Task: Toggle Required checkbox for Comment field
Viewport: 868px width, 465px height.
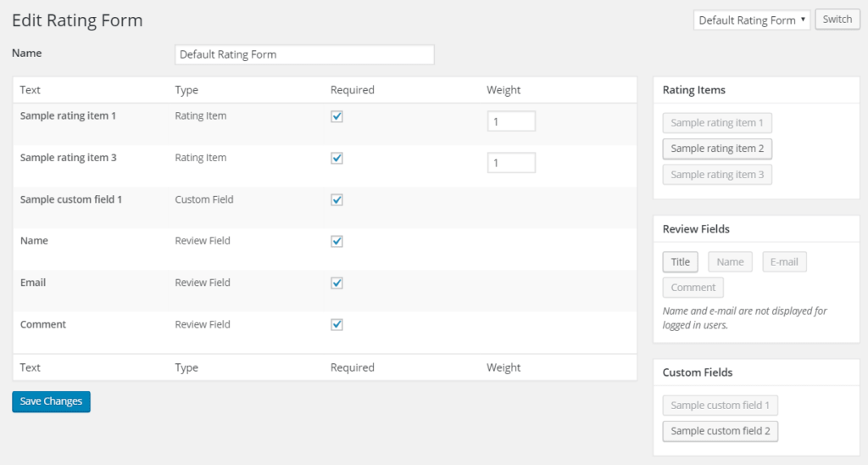Action: pyautogui.click(x=337, y=324)
